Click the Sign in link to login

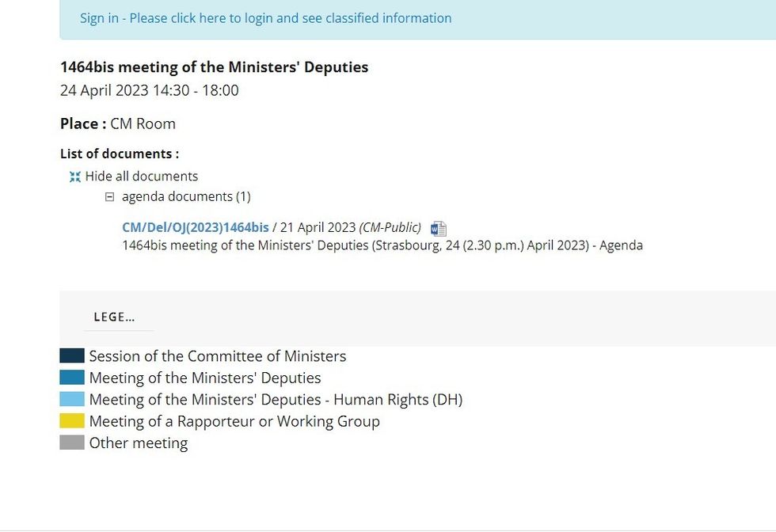pos(265,18)
